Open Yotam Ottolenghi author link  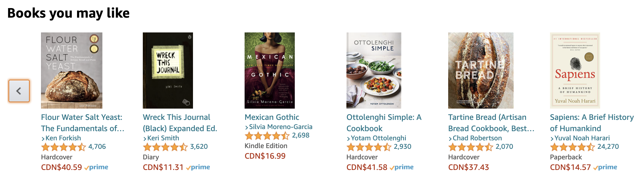(378, 138)
